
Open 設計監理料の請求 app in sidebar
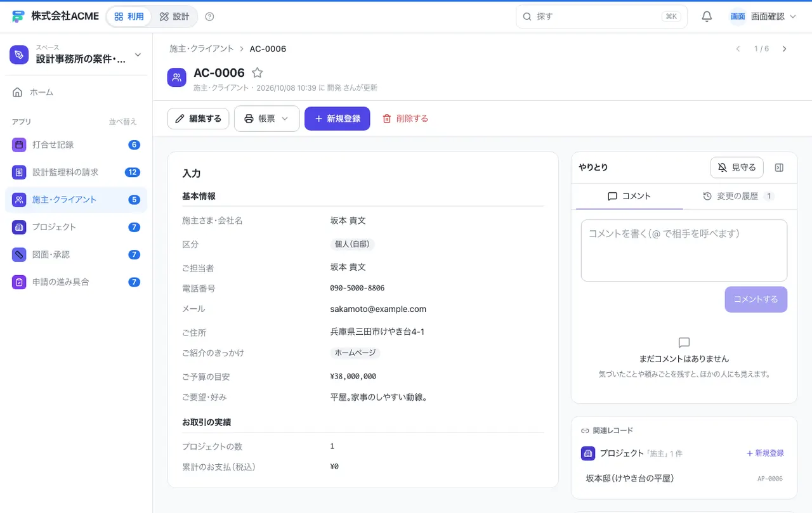tap(76, 172)
